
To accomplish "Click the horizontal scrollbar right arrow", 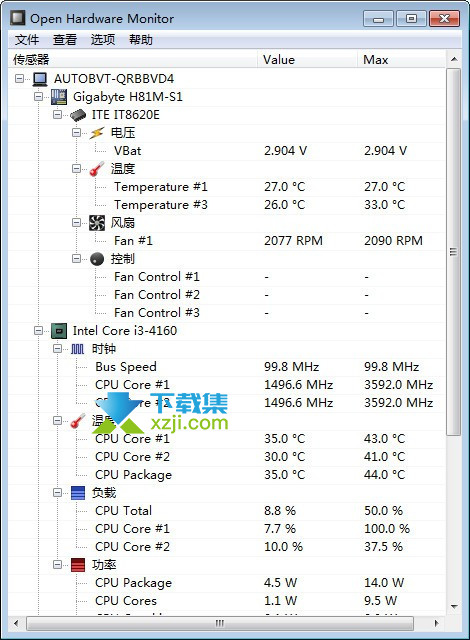I will click(x=437, y=623).
